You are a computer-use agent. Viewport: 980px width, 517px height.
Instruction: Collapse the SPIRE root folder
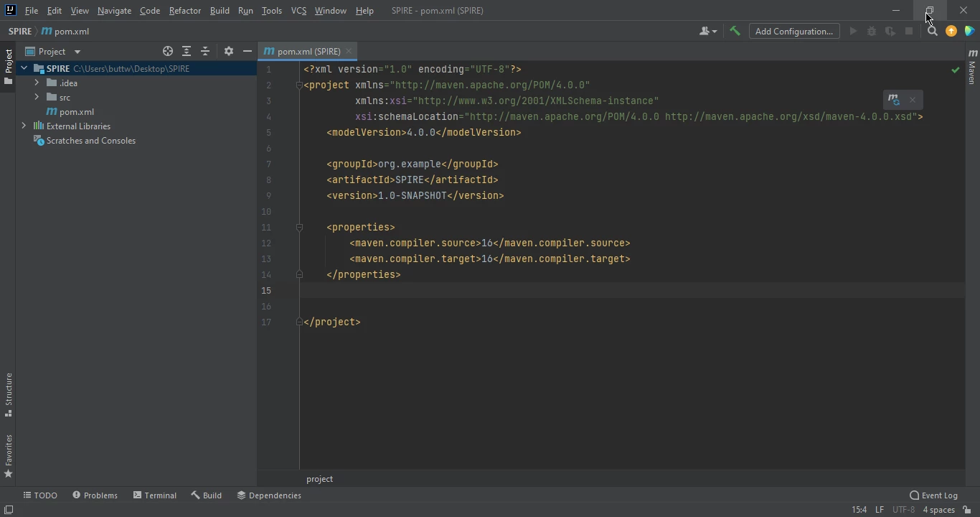[24, 69]
